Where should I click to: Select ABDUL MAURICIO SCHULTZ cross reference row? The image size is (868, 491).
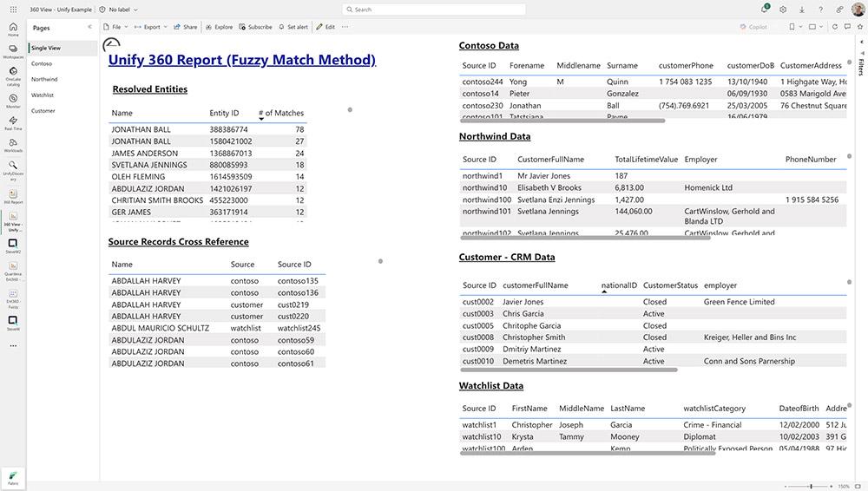click(217, 328)
